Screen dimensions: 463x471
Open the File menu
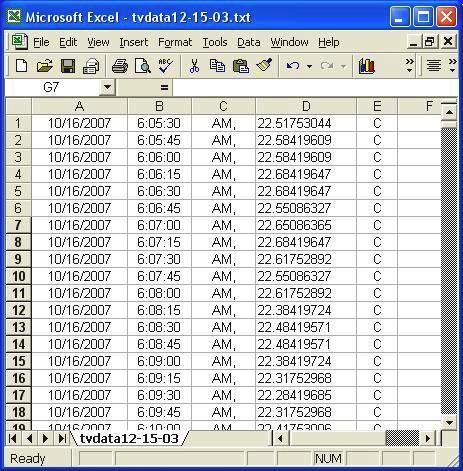tap(41, 42)
